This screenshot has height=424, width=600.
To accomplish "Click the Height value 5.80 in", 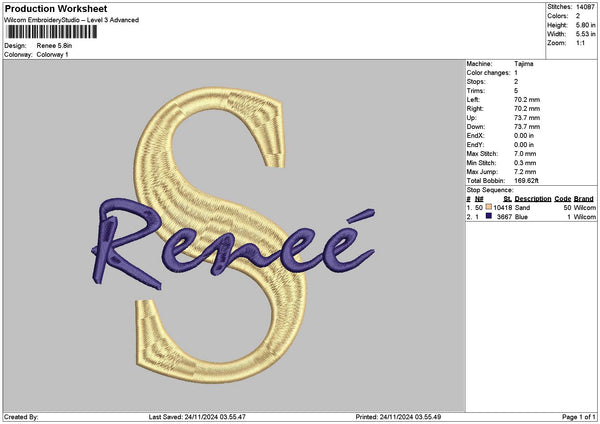I will point(585,25).
